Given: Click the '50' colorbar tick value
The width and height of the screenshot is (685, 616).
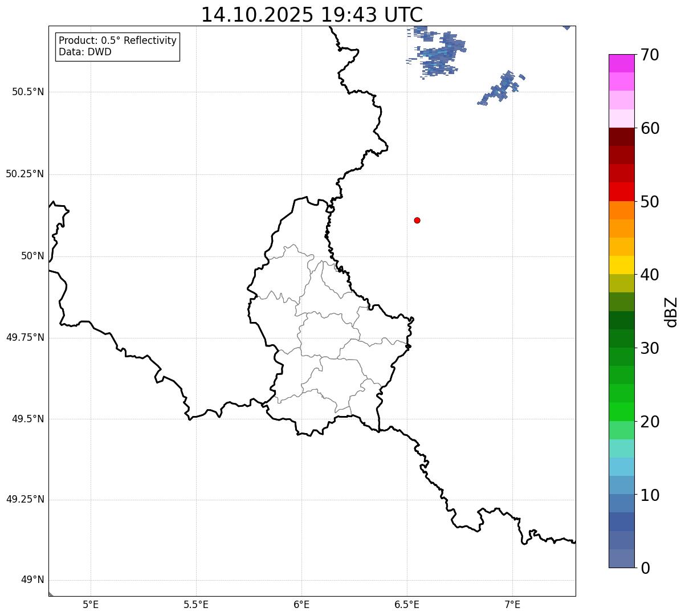Looking at the screenshot, I should pyautogui.click(x=650, y=202).
